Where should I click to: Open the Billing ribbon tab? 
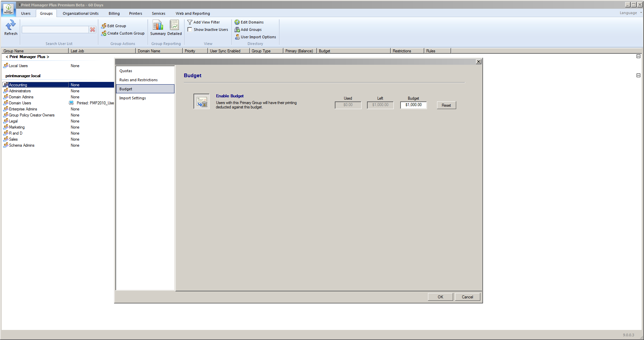point(114,13)
